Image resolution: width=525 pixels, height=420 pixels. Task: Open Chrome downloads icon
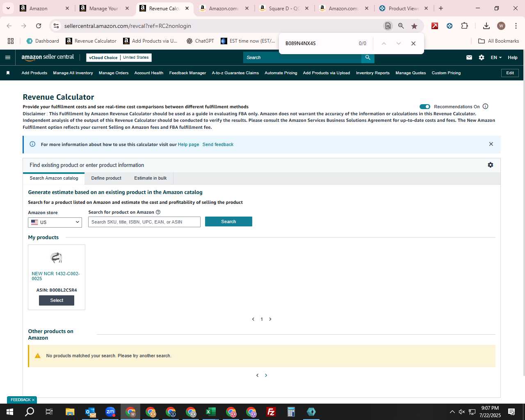coord(486,26)
